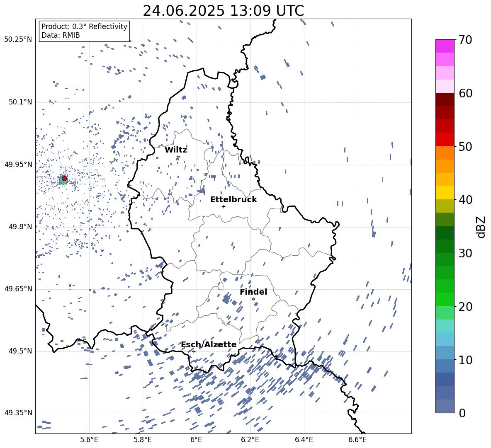Click the colorbar tick label 10

point(465,360)
